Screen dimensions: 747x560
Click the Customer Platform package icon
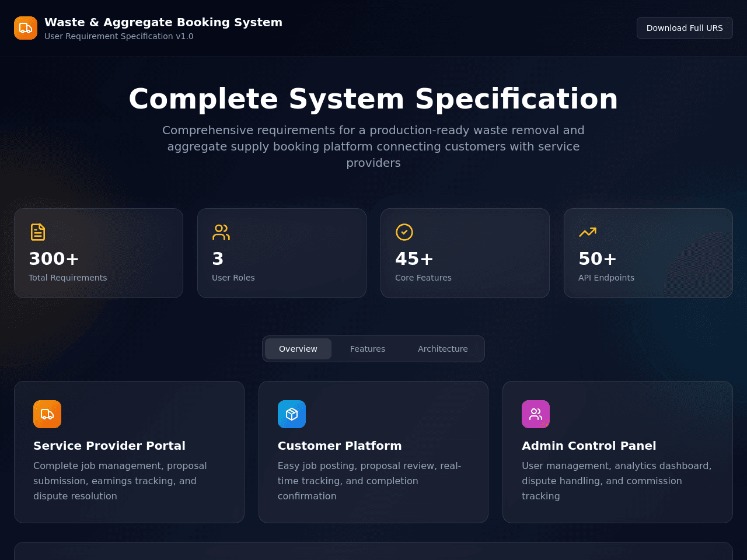pyautogui.click(x=292, y=414)
